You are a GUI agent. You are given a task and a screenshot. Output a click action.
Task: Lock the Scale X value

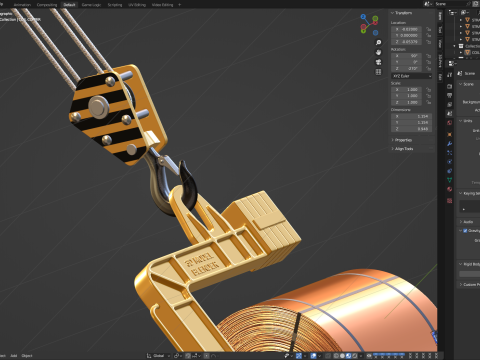(429, 89)
